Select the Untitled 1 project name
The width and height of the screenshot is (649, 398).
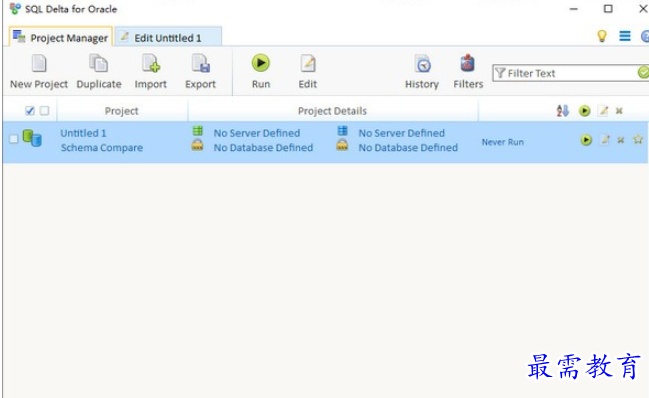point(83,133)
